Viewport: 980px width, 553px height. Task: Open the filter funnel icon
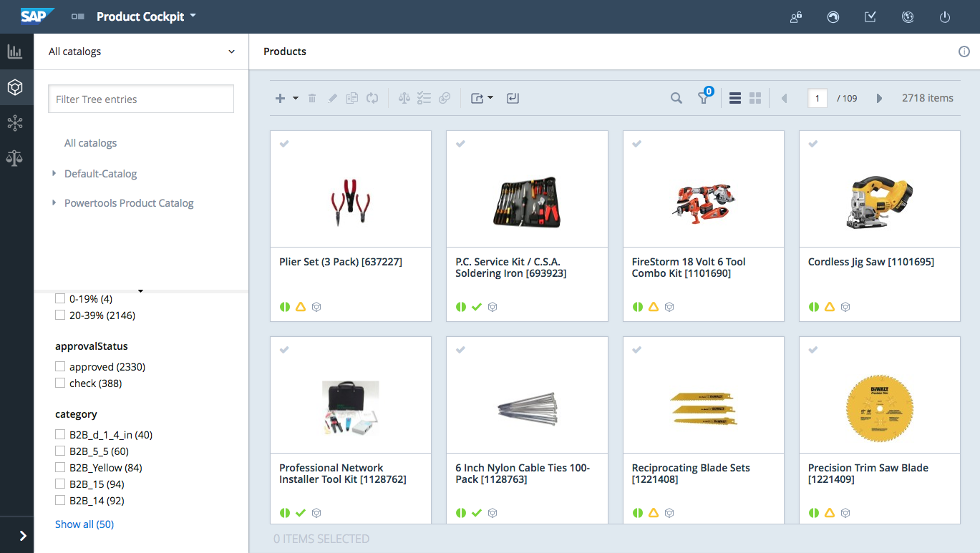[704, 99]
